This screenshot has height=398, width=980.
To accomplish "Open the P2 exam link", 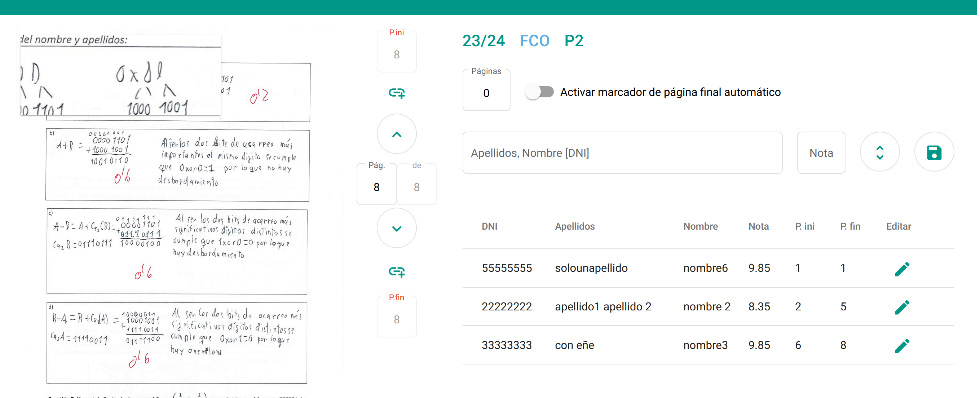I will (574, 41).
